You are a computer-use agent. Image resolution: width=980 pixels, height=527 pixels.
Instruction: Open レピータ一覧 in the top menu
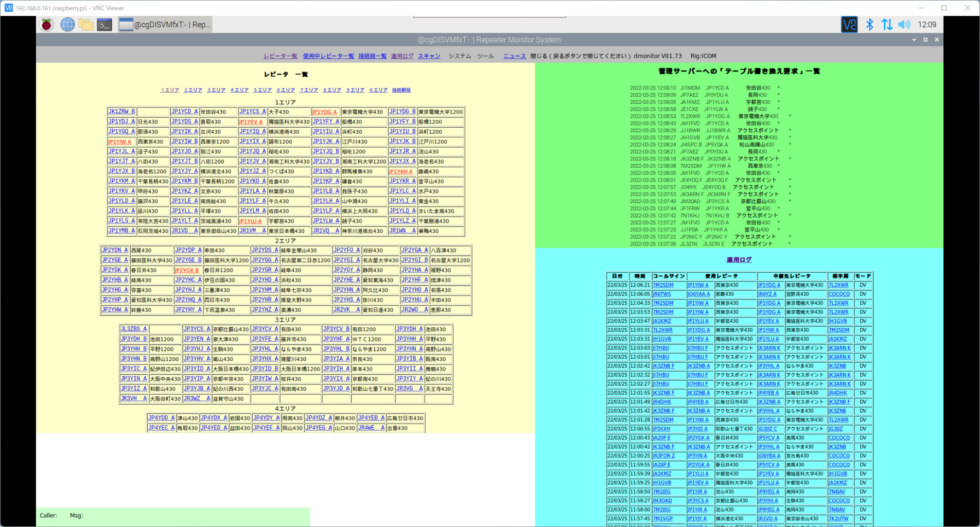[x=281, y=56]
